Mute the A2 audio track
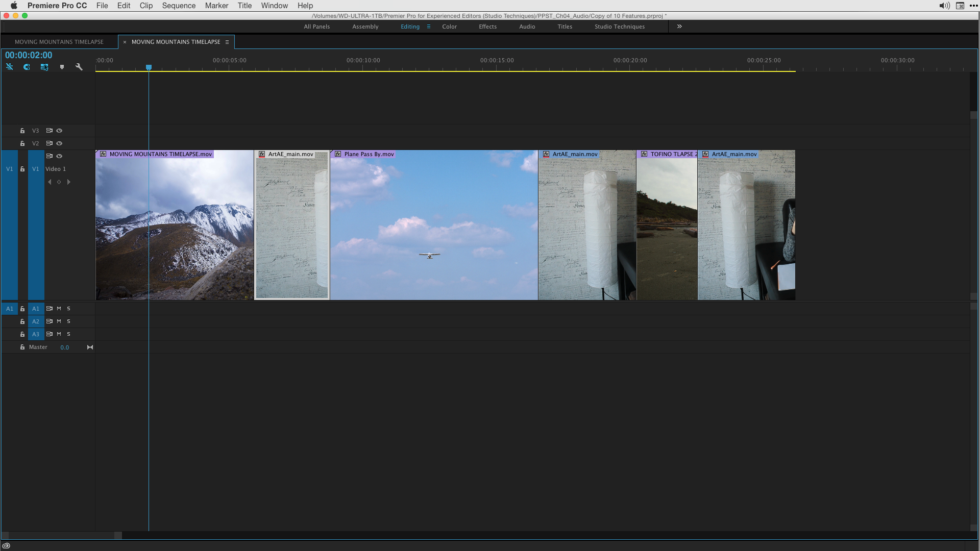 59,321
